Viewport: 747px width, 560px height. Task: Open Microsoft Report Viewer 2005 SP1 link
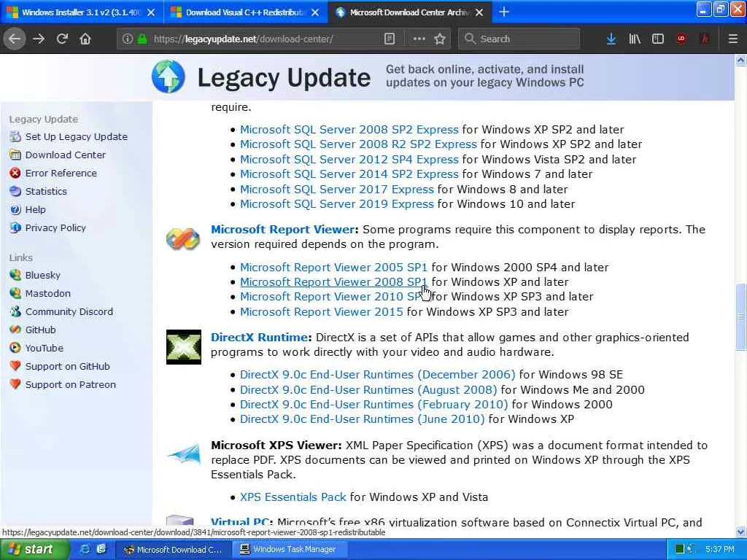(333, 267)
